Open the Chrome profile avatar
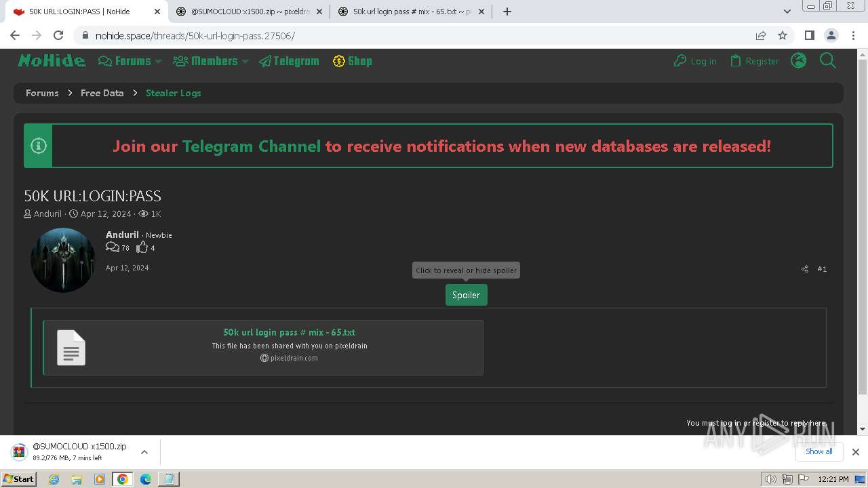This screenshot has width=868, height=488. 831,35
